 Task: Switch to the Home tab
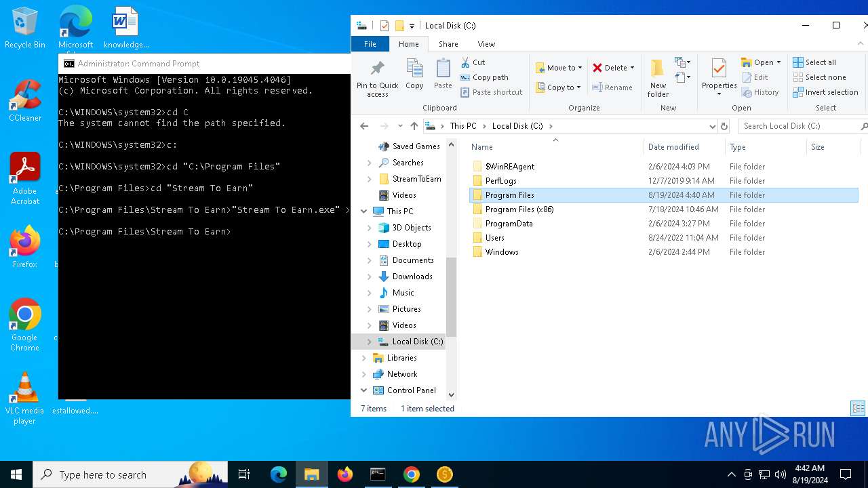point(408,44)
